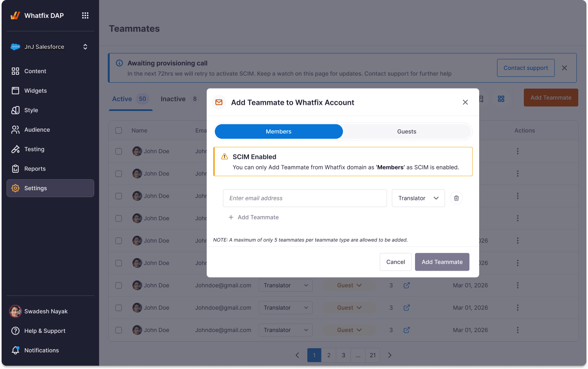Tick the checkbox for the sixth John Doe row
The width and height of the screenshot is (588, 369).
coord(119,263)
